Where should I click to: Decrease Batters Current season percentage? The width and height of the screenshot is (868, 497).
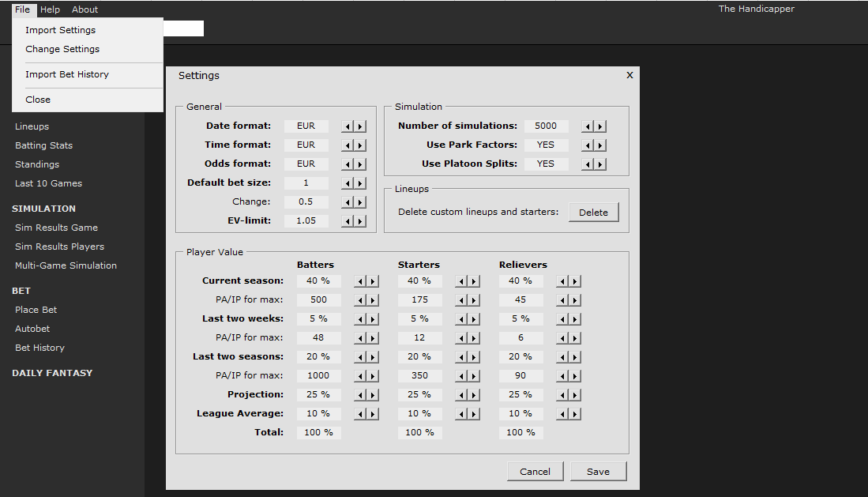pos(360,281)
